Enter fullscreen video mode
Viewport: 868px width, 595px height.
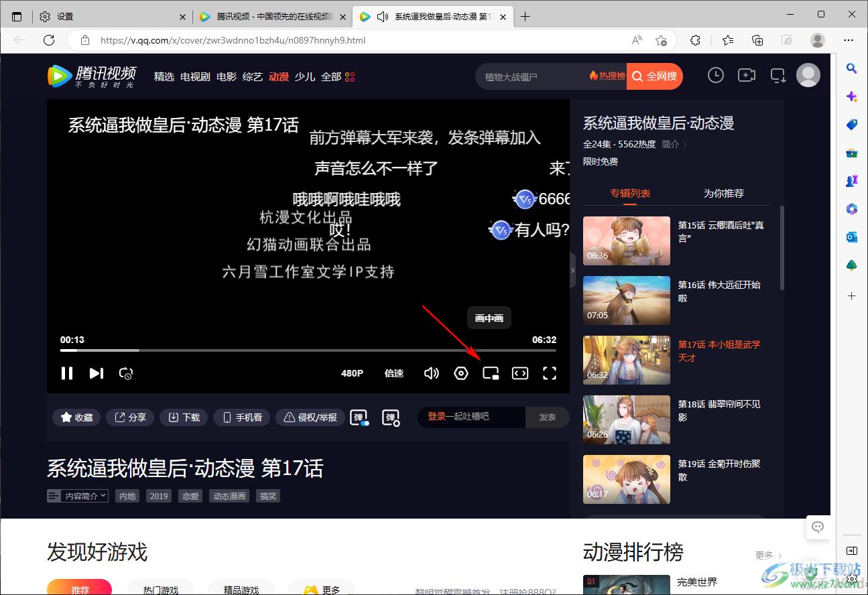[550, 373]
